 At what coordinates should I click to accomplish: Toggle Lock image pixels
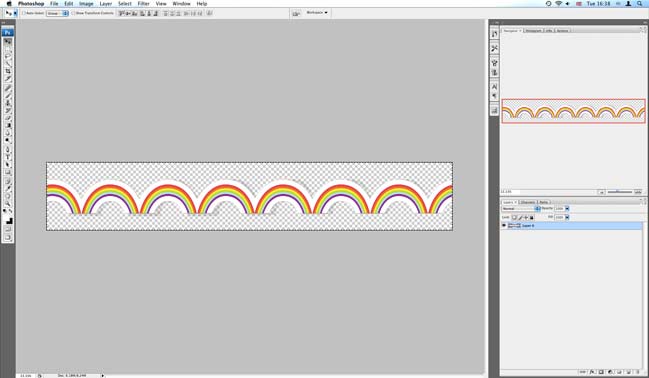[x=520, y=217]
